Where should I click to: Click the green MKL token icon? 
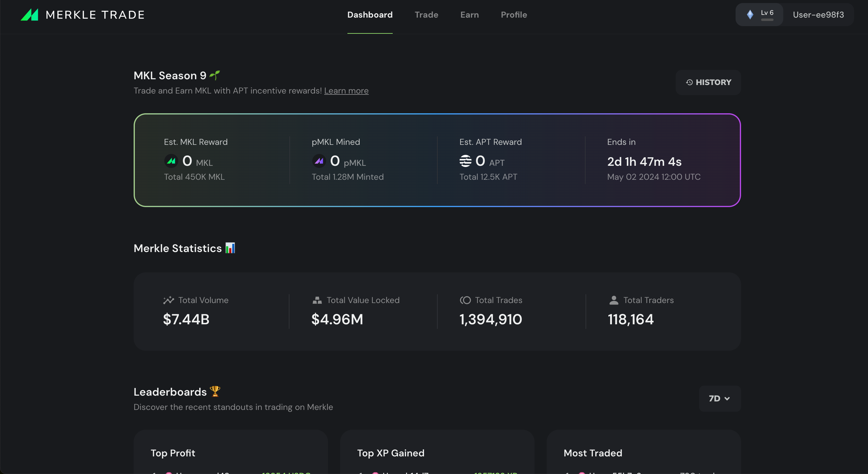coord(171,161)
